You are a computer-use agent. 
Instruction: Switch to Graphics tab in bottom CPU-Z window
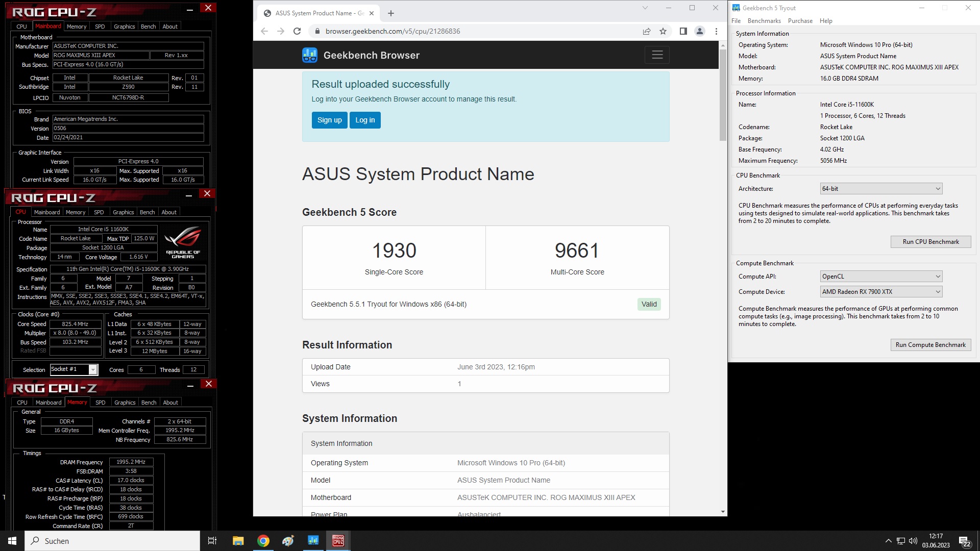click(125, 403)
